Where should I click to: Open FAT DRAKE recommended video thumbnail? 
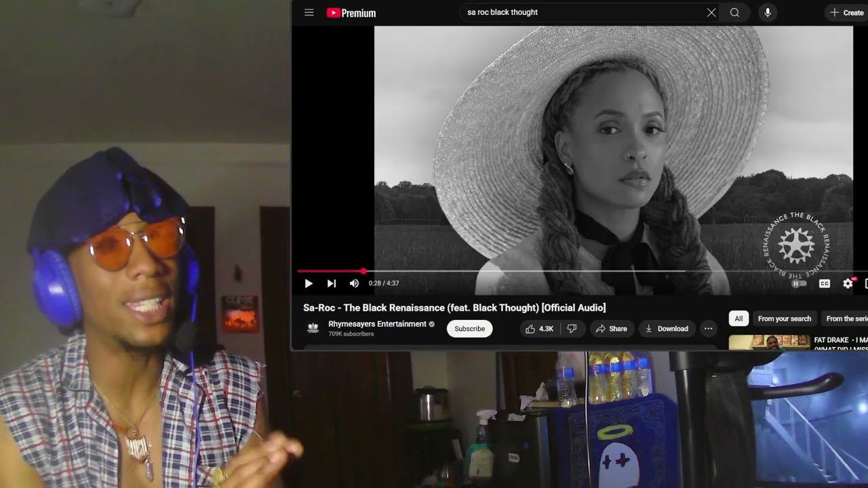[770, 343]
